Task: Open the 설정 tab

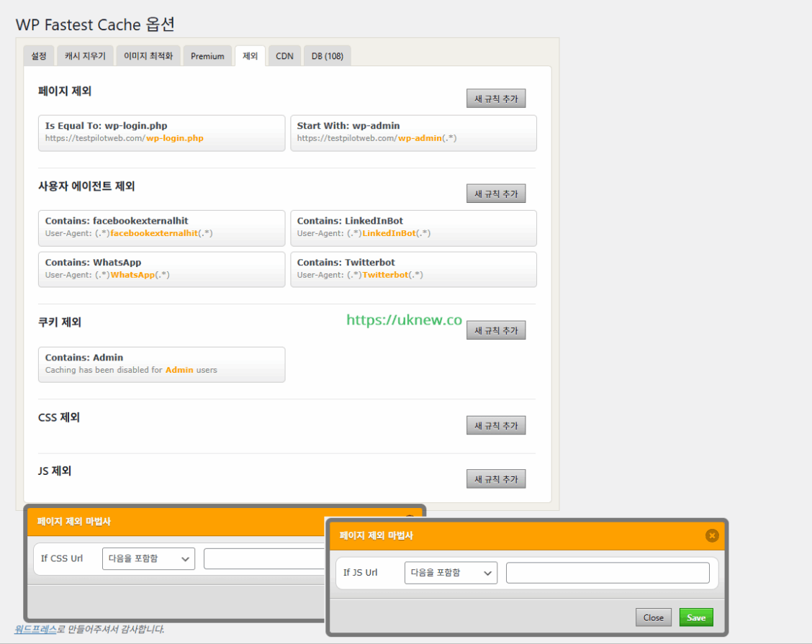Action: tap(39, 56)
